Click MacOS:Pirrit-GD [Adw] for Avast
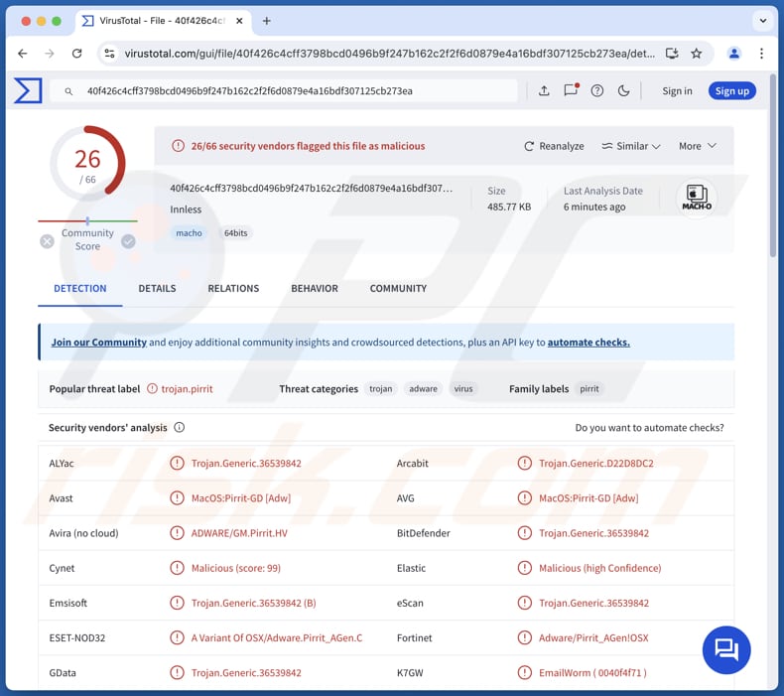 [241, 497]
